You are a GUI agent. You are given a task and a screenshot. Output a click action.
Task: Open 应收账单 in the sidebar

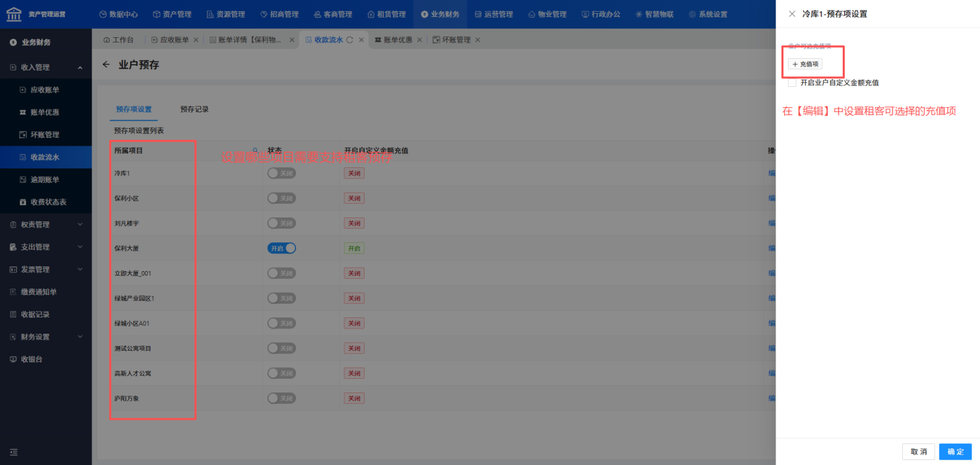pos(46,89)
